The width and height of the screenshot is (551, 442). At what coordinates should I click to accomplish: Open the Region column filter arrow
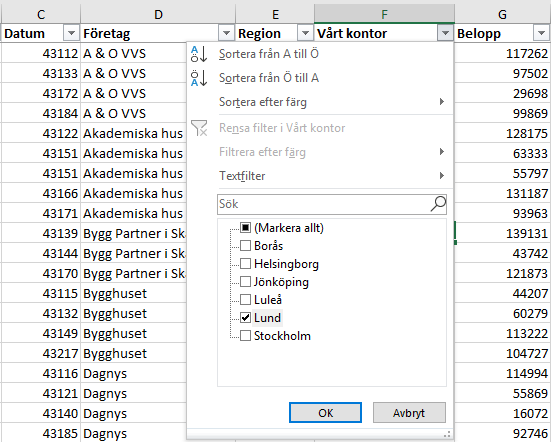tap(305, 33)
